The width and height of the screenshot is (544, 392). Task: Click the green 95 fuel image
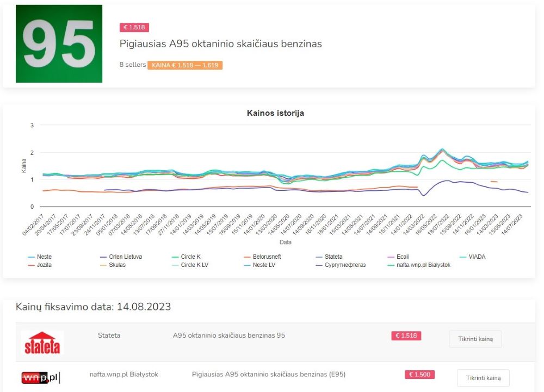point(59,44)
